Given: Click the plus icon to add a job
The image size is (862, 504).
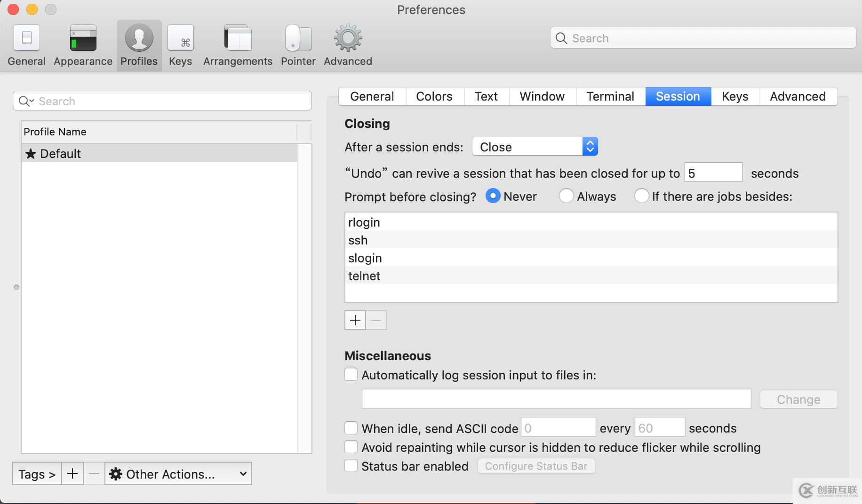Looking at the screenshot, I should pyautogui.click(x=355, y=320).
